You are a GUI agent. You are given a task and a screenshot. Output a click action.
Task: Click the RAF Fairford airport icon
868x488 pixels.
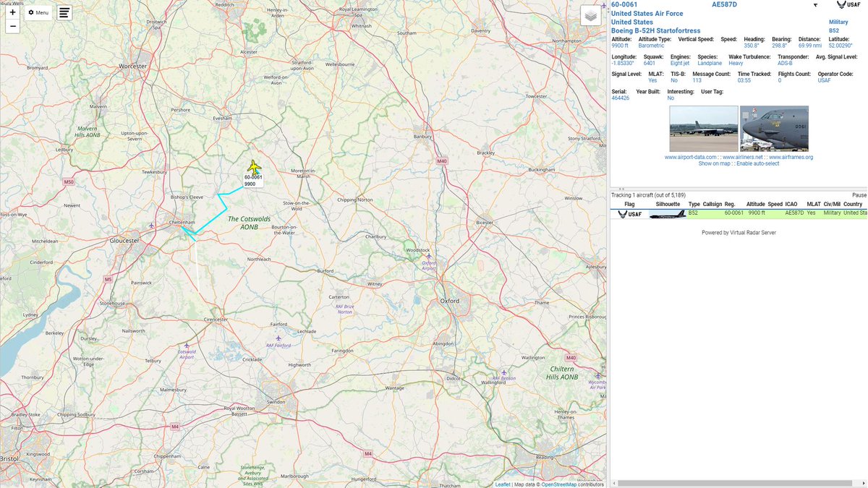tap(278, 338)
